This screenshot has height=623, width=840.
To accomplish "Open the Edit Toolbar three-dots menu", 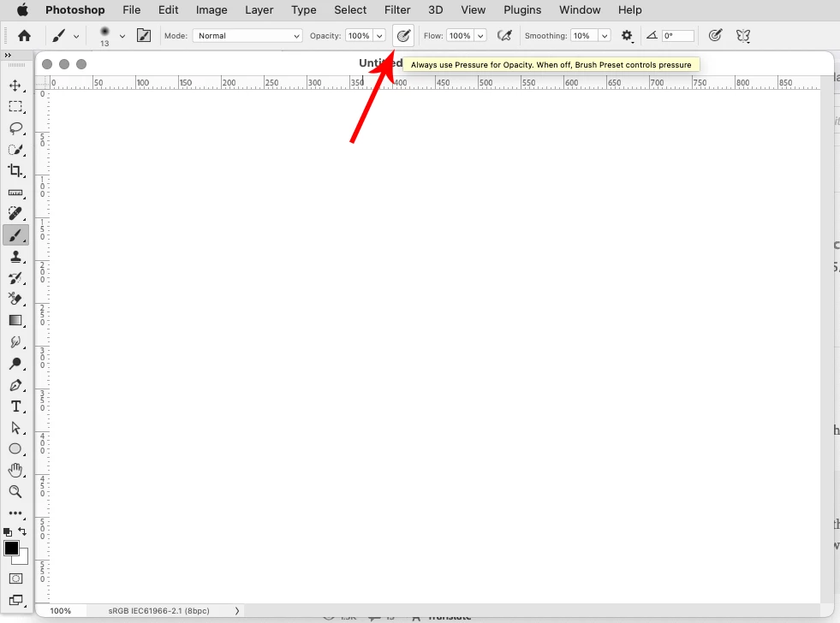I will [15, 513].
